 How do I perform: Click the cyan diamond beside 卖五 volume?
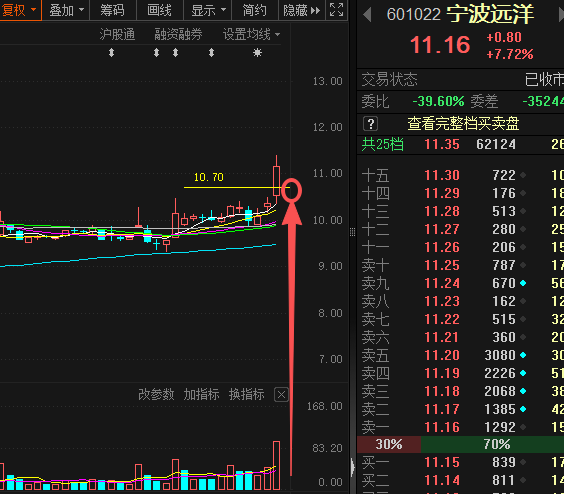pyautogui.click(x=523, y=355)
